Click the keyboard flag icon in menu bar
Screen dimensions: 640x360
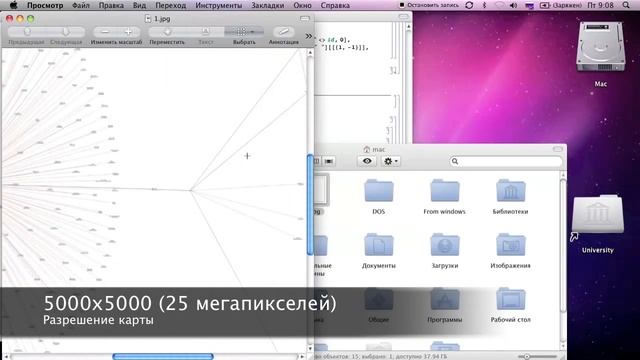[529, 5]
